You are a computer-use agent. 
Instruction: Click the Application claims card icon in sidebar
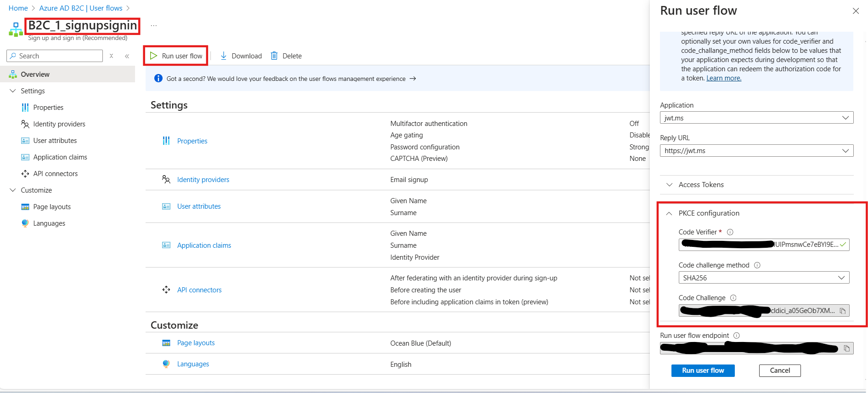tap(25, 157)
